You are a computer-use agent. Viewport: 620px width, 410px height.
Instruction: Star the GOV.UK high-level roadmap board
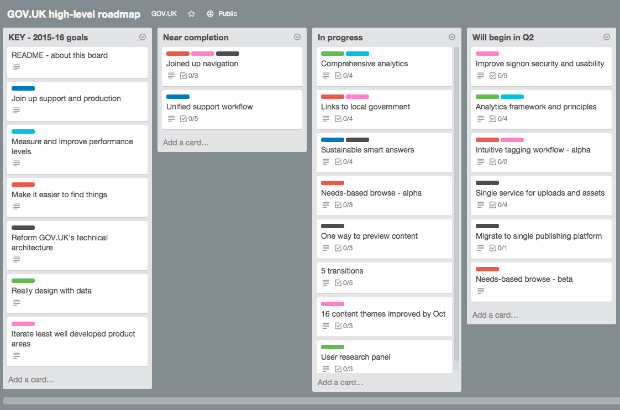click(191, 14)
